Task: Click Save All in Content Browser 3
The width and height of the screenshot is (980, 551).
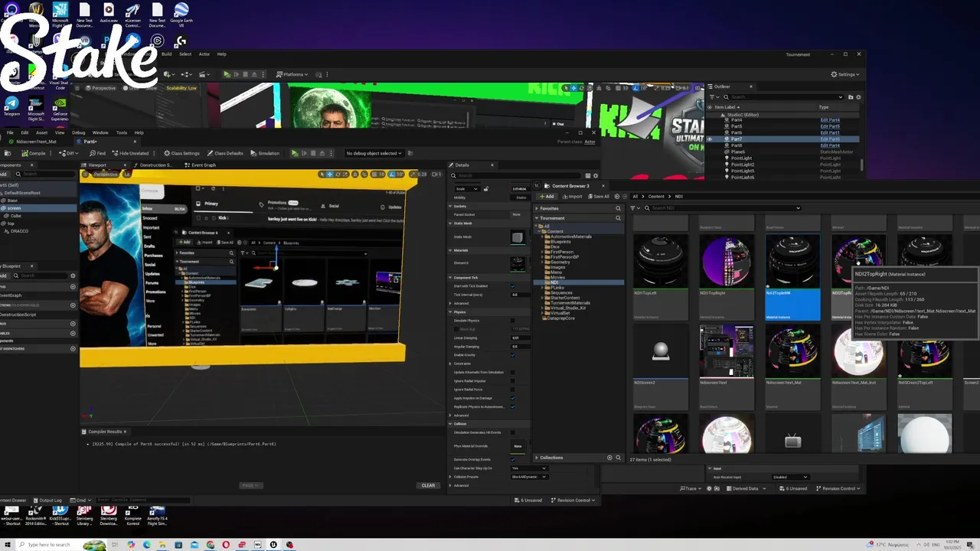Action: [599, 197]
